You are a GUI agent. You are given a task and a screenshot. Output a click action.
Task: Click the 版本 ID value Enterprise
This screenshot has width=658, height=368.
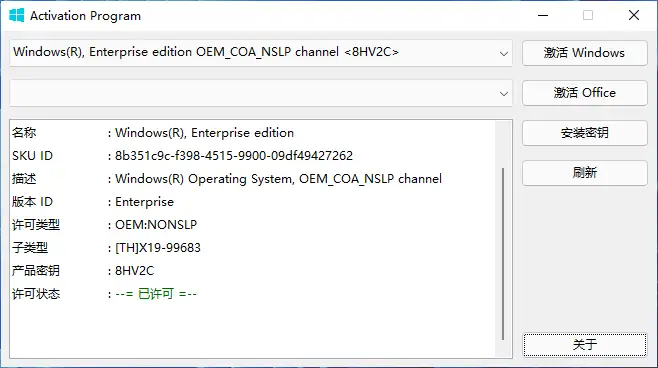144,202
